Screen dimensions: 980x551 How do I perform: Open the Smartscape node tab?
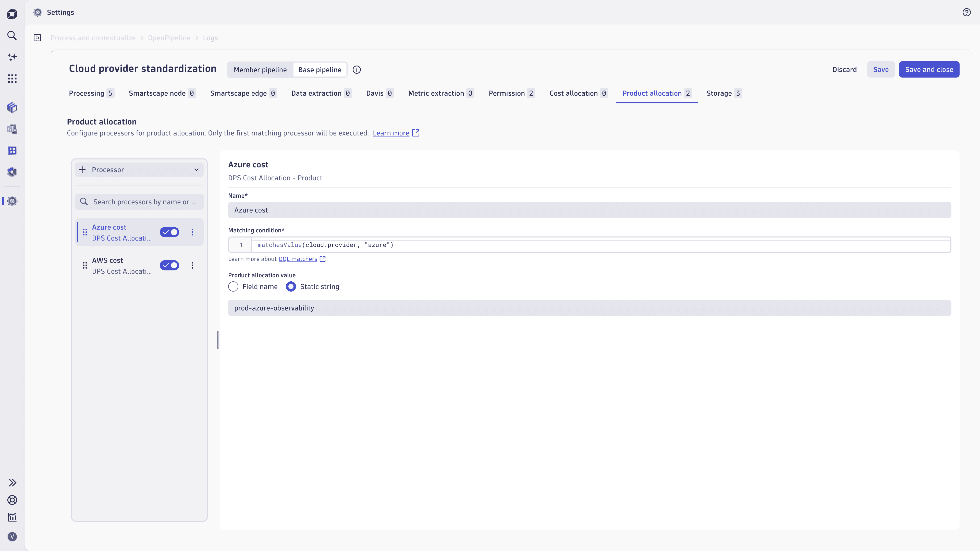[x=162, y=93]
